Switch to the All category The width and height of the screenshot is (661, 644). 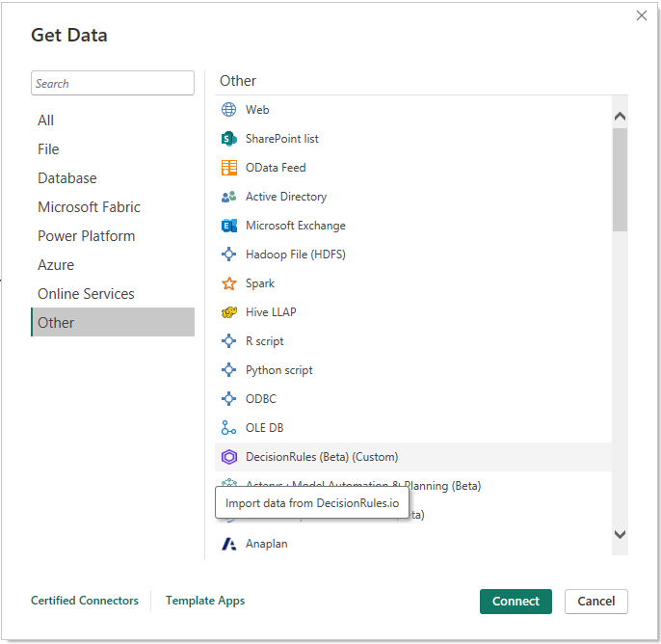46,121
